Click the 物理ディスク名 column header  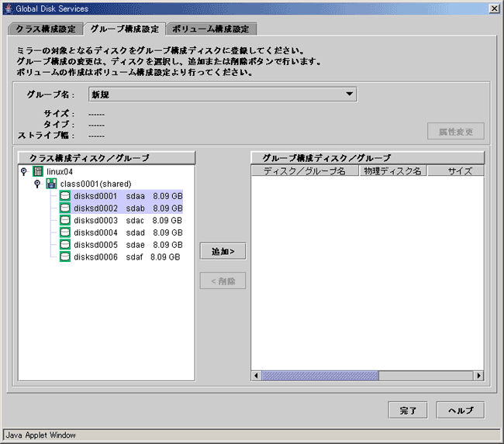[x=393, y=171]
